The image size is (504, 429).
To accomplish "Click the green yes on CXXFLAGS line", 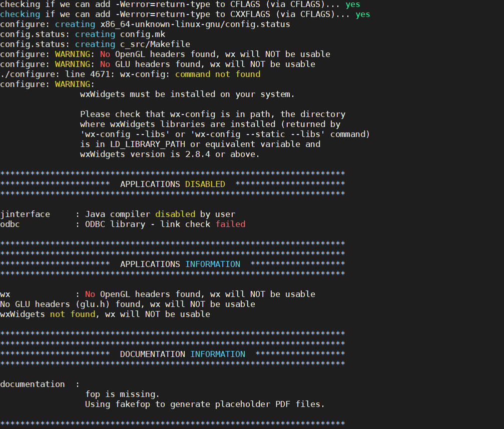I will click(x=362, y=14).
